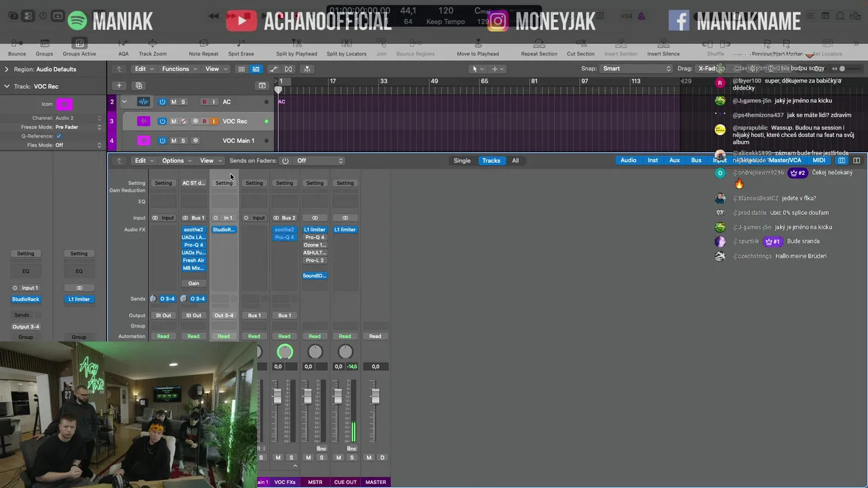
Task: Activate the Spot Erase icon
Action: pos(241,43)
